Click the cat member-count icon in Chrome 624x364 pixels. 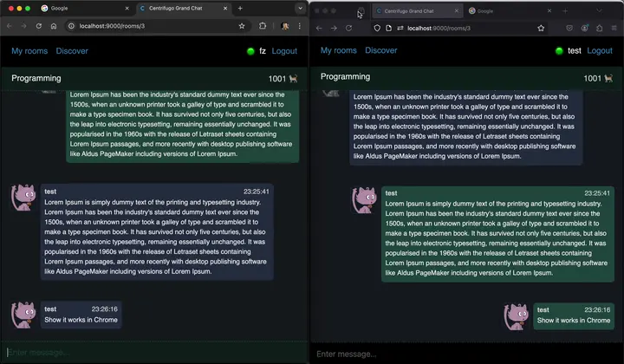[293, 78]
